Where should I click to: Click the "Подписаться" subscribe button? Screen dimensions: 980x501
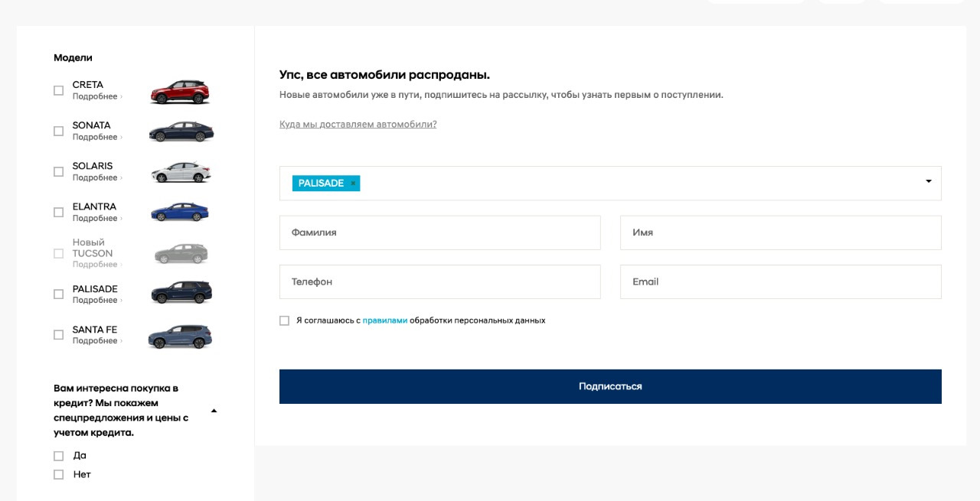pos(610,386)
